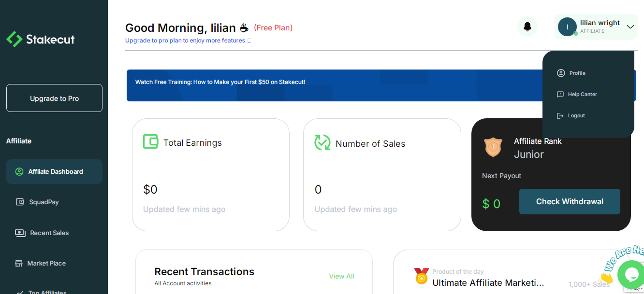Image resolution: width=644 pixels, height=294 pixels.
Task: Open Profile from the account menu
Action: [x=571, y=73]
